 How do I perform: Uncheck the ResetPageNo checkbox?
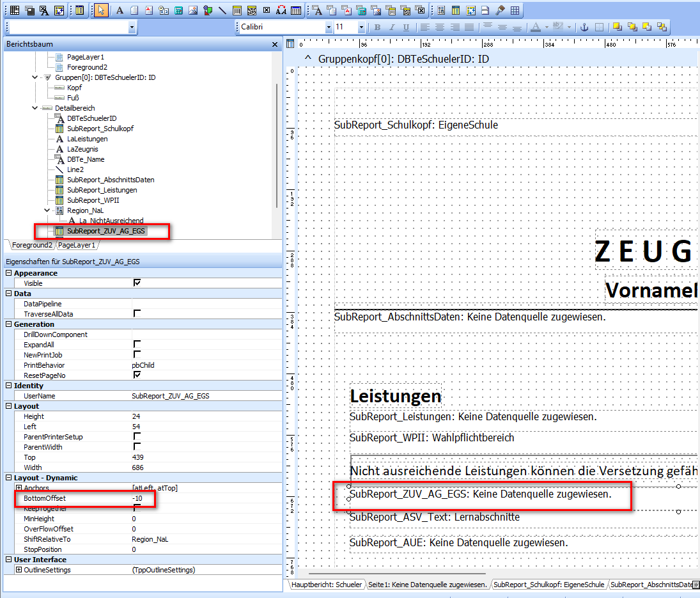(x=137, y=375)
